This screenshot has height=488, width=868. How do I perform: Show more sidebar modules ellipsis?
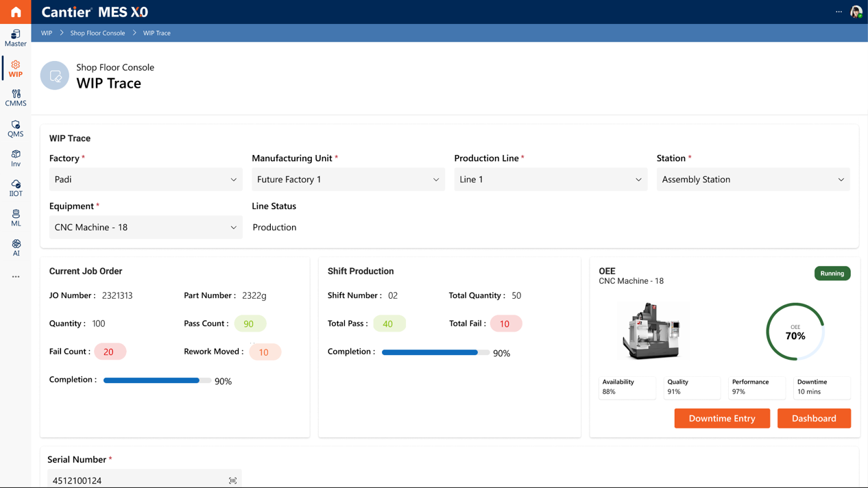pos(16,277)
